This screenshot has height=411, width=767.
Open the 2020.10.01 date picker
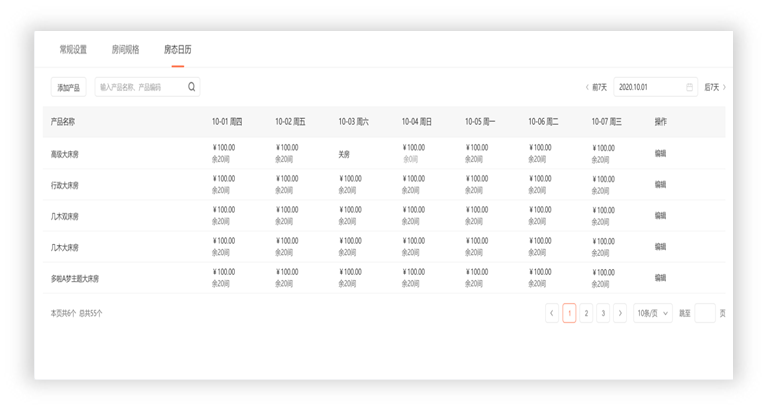[x=650, y=87]
